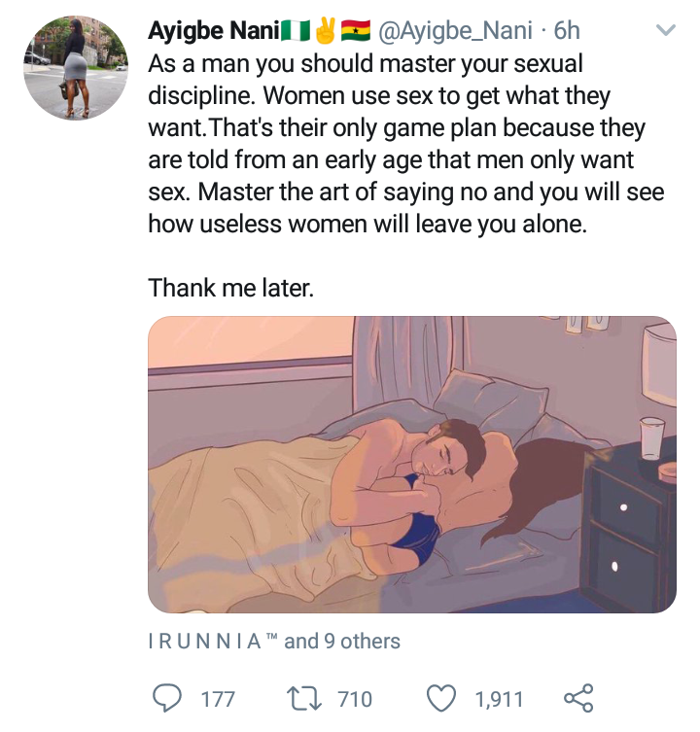Open Ayigbe Nani's profile picture
700x732 pixels.
click(x=76, y=68)
